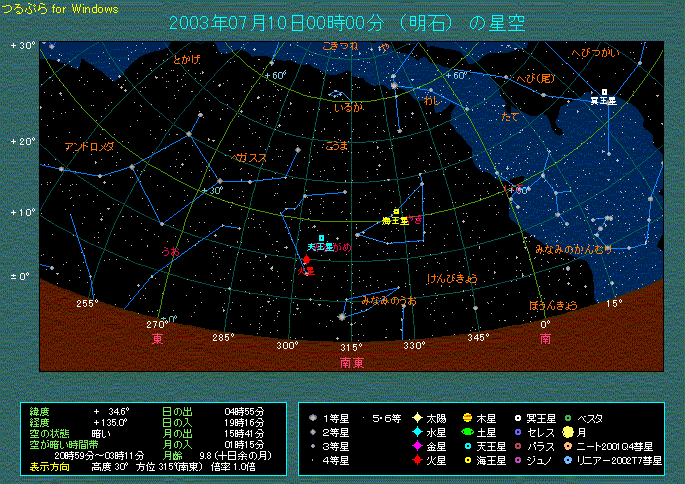Click the アンドロメダ constellation label

coord(89,147)
